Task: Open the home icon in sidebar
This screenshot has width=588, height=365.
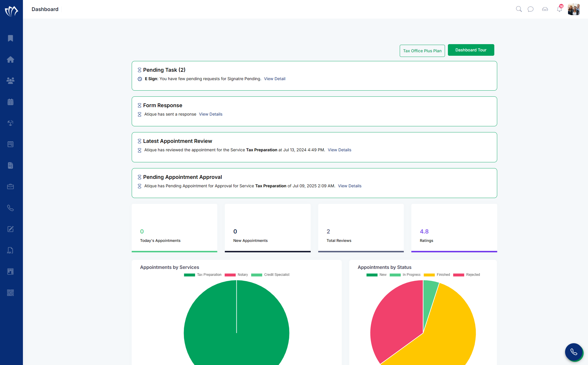Action: (10, 60)
